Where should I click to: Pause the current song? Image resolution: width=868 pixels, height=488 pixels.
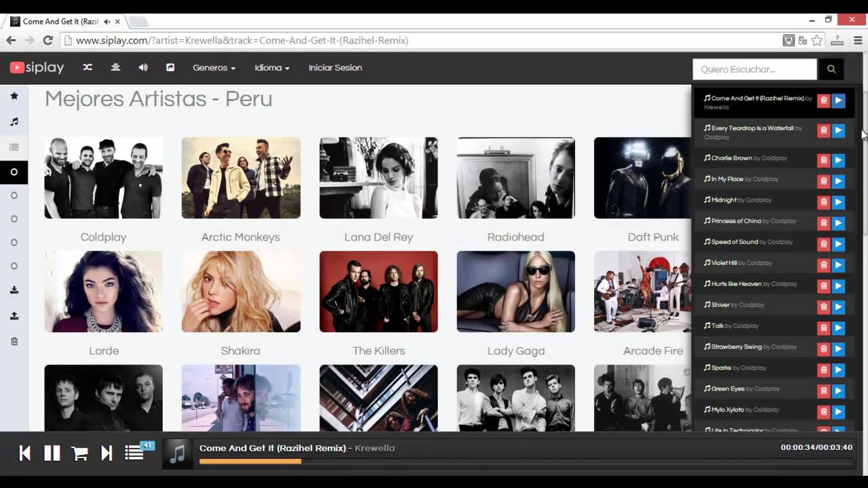[x=52, y=453]
